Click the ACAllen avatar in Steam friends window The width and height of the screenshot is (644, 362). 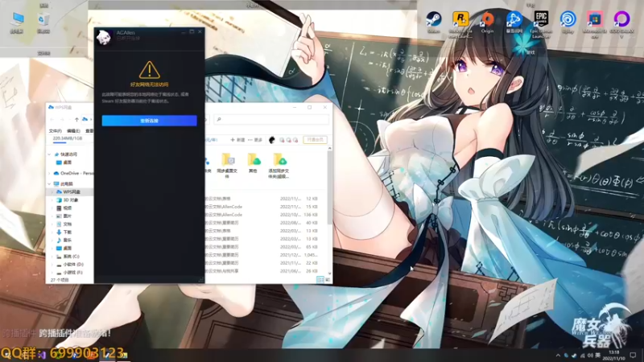105,37
